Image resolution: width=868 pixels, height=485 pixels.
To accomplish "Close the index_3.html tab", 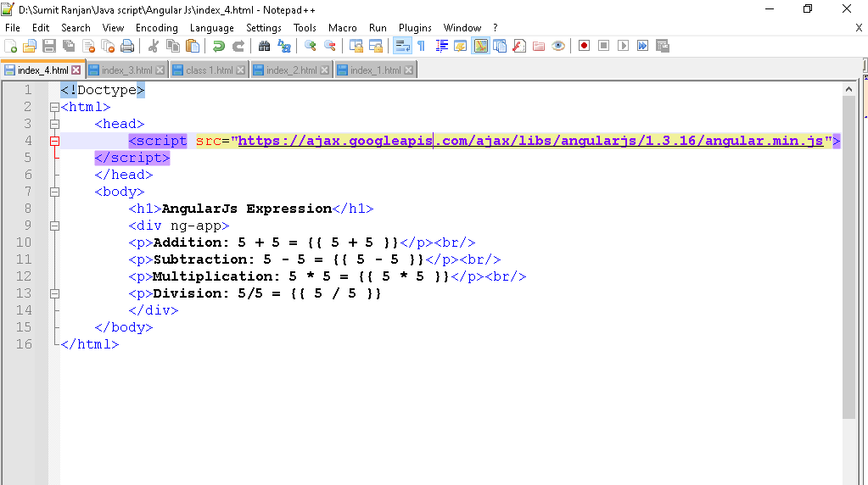I will (x=160, y=70).
